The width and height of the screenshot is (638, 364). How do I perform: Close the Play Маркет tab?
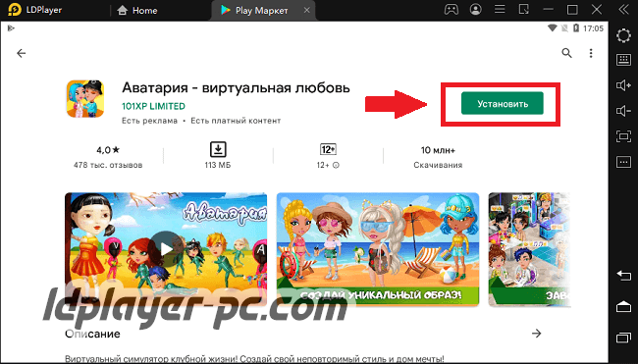[307, 10]
